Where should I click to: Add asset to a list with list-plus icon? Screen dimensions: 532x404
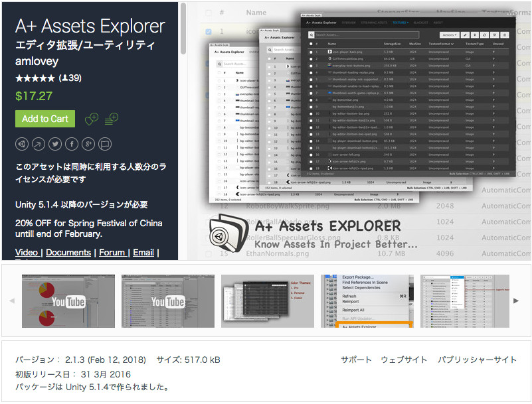[x=112, y=119]
